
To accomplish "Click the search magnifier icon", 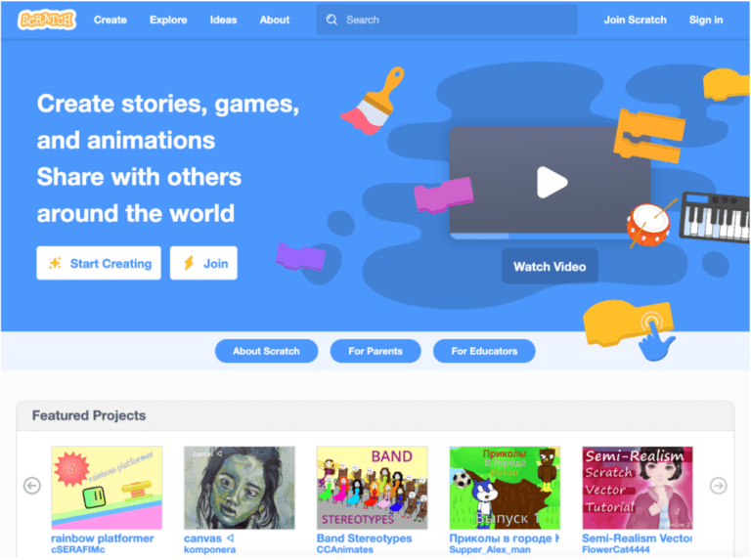I will tap(331, 20).
